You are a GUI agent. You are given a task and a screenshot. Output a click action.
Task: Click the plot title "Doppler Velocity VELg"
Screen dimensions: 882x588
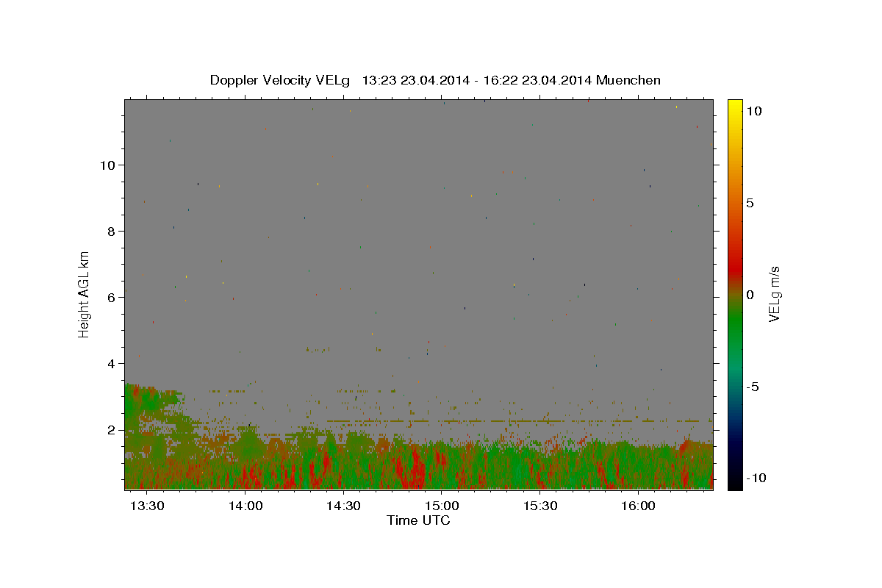click(x=282, y=80)
